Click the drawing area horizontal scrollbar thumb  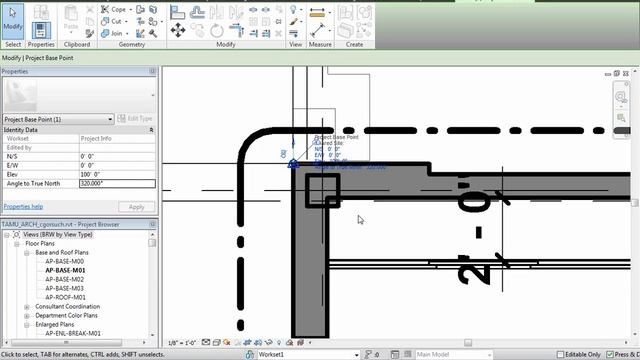click(x=468, y=343)
